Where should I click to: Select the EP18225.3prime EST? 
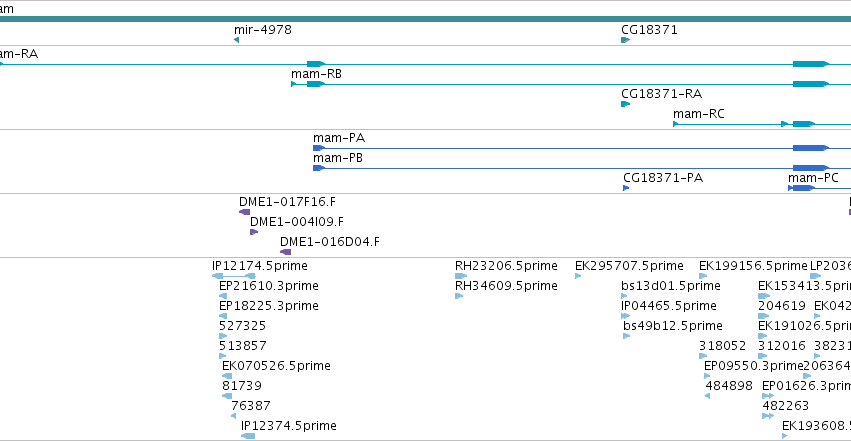pyautogui.click(x=269, y=306)
